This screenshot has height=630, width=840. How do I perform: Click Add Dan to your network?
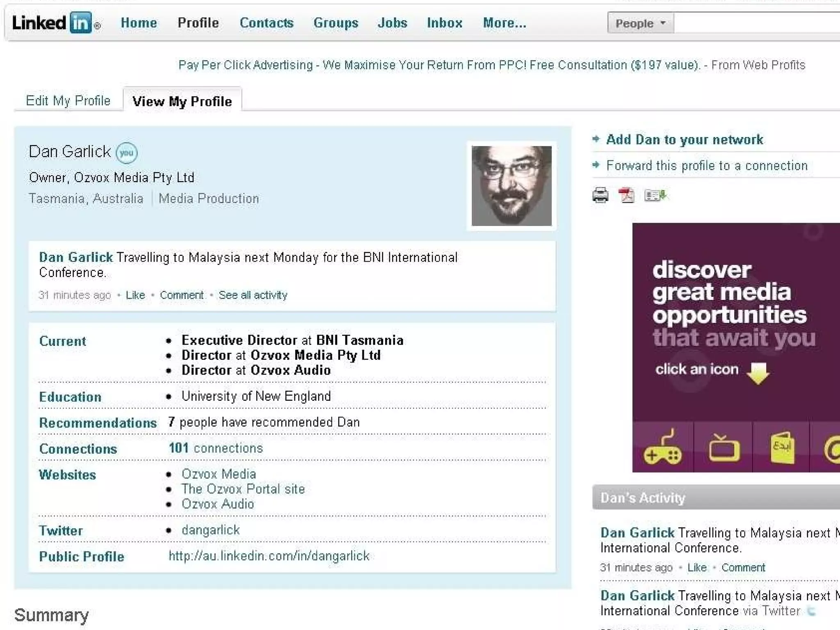pos(685,139)
